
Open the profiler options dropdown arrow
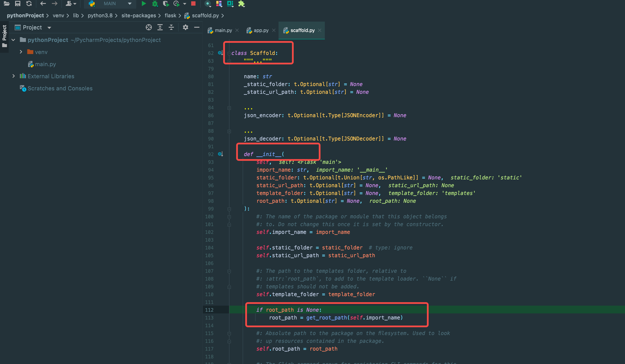click(184, 4)
